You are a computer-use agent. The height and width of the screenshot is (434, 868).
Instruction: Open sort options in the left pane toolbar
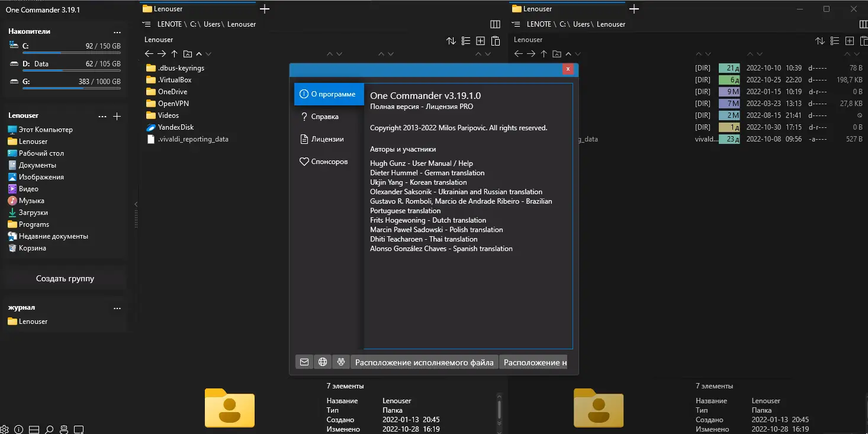click(451, 41)
